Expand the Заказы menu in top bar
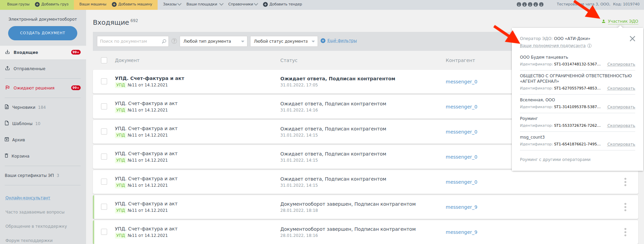The width and height of the screenshot is (644, 244). 172,4
